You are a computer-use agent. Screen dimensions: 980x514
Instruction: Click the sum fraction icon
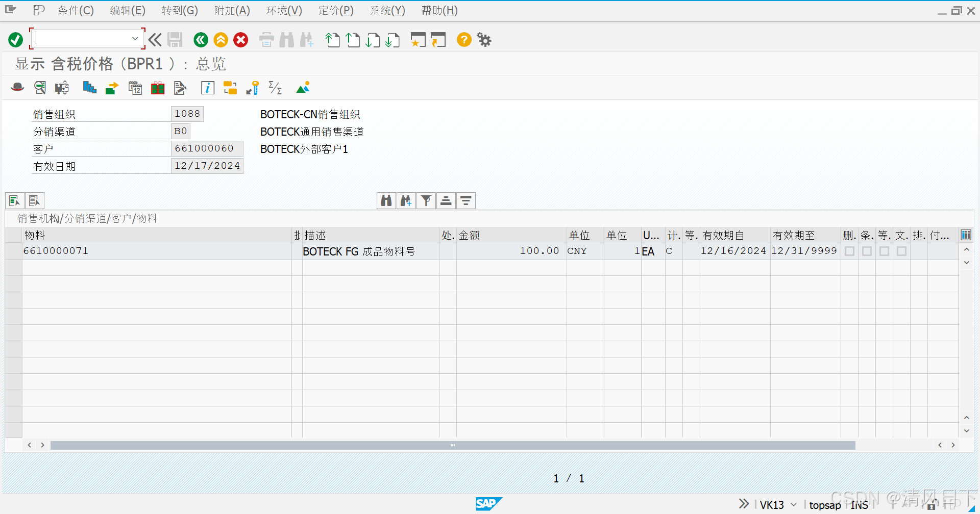pyautogui.click(x=275, y=88)
